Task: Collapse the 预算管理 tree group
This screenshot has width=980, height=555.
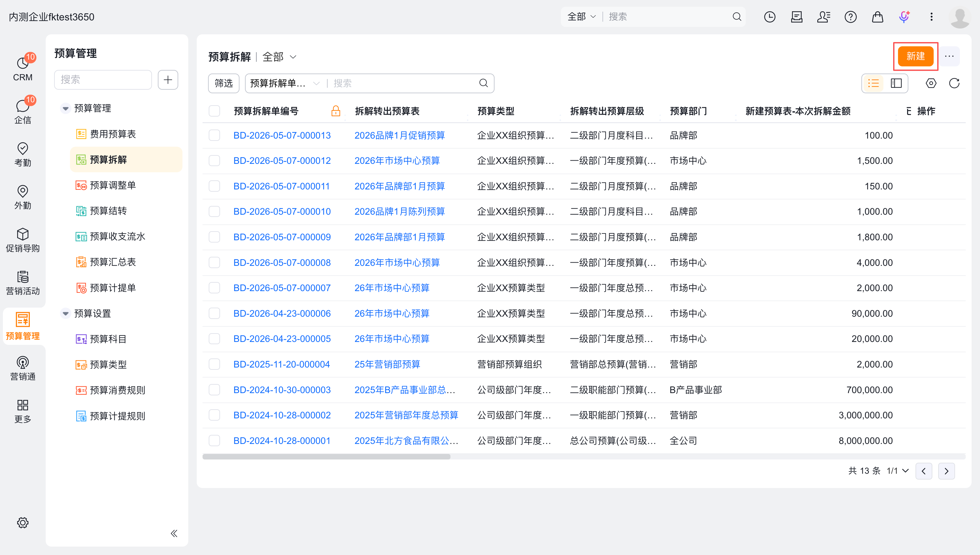Action: pos(65,108)
